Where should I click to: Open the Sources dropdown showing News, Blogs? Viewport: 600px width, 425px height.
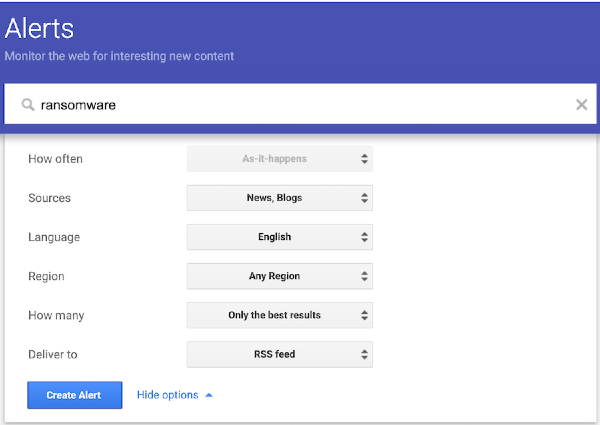279,198
